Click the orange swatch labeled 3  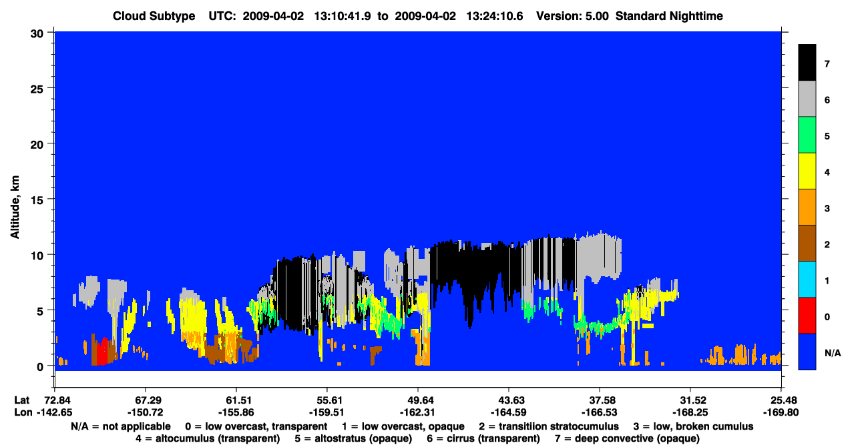pyautogui.click(x=807, y=207)
